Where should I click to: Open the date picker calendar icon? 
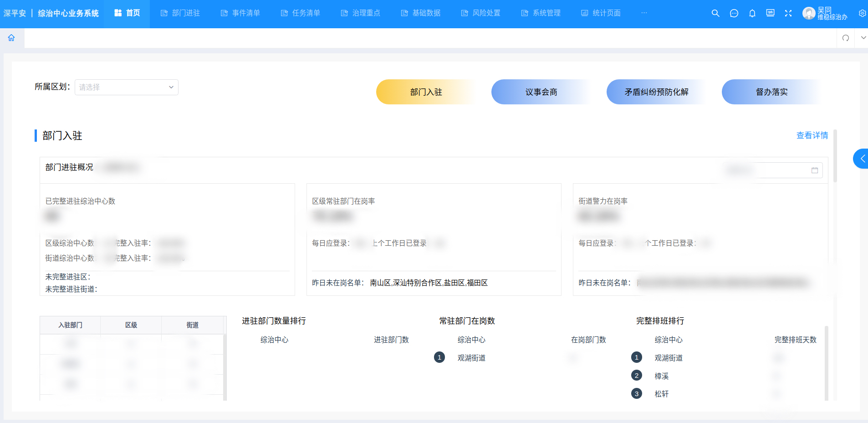816,170
